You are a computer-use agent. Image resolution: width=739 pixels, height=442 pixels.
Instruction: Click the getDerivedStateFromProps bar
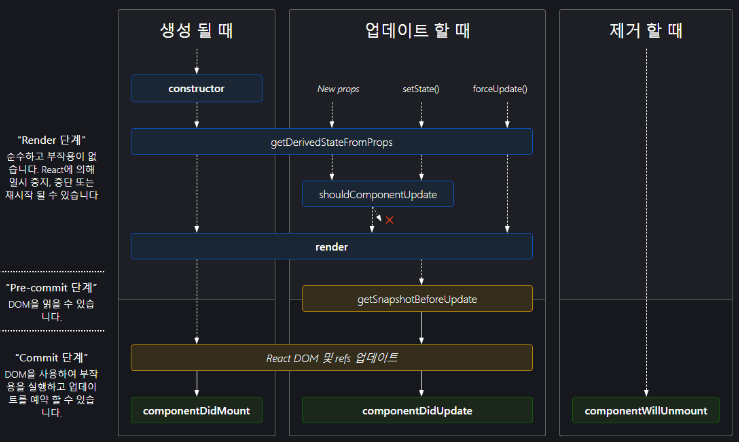pyautogui.click(x=332, y=142)
